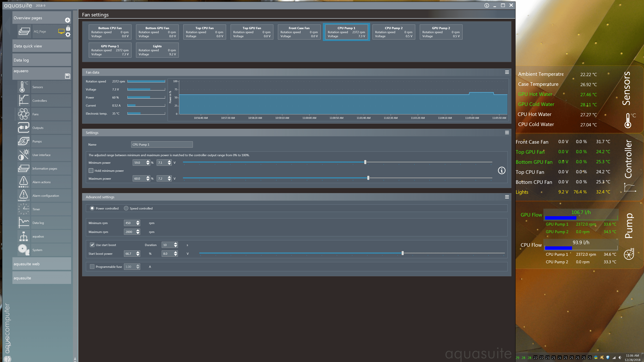Viewport: 644px width, 362px height.
Task: Uncheck Use start boost
Action: tap(92, 245)
